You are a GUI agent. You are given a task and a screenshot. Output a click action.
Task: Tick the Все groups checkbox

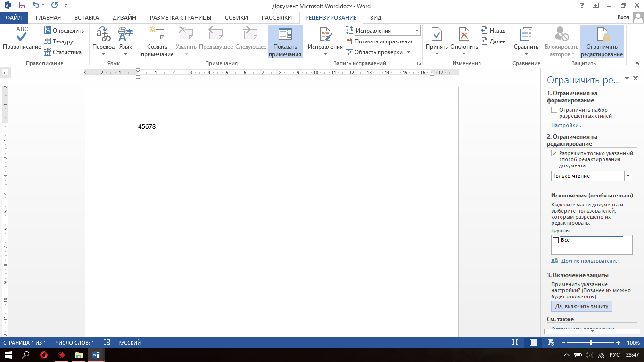click(x=555, y=240)
